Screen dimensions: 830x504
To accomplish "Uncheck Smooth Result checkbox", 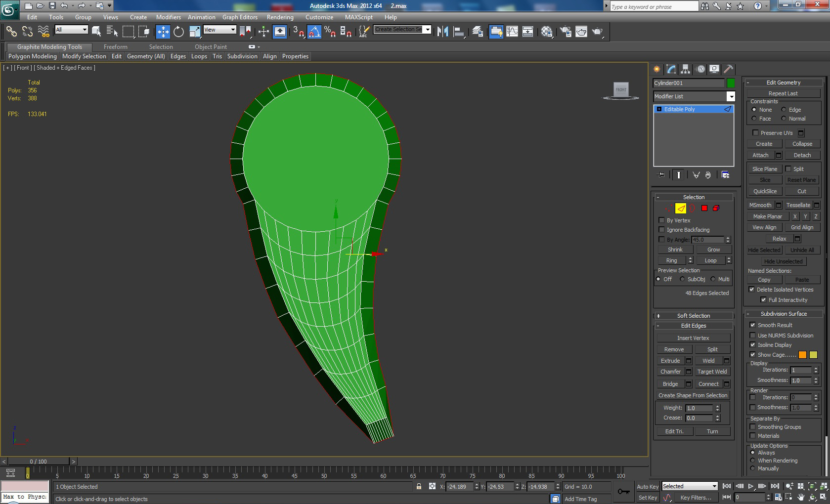I will click(x=753, y=325).
